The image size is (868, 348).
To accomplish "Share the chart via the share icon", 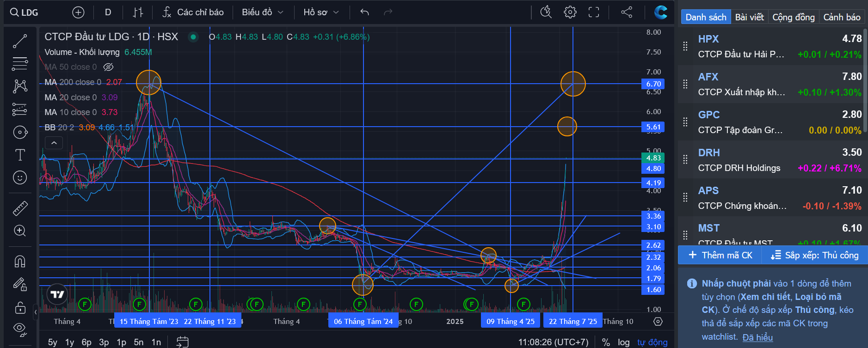I will (x=627, y=12).
